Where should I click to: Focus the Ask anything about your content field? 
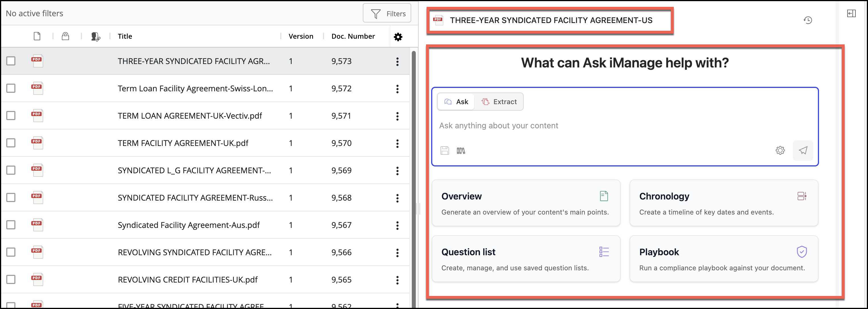pyautogui.click(x=625, y=125)
